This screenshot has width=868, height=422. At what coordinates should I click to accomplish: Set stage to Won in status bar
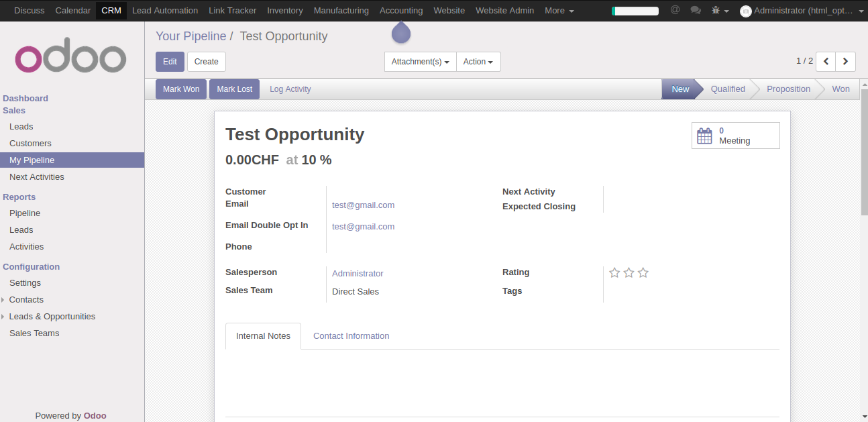pos(840,89)
